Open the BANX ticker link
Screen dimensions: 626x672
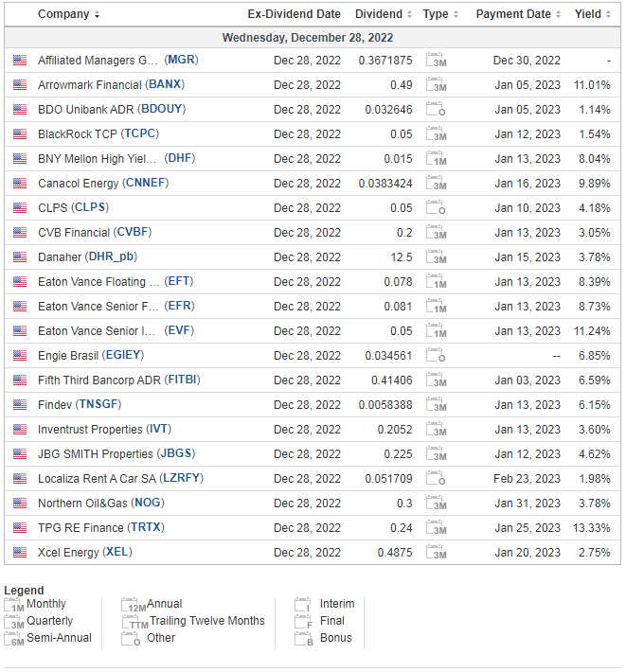165,84
